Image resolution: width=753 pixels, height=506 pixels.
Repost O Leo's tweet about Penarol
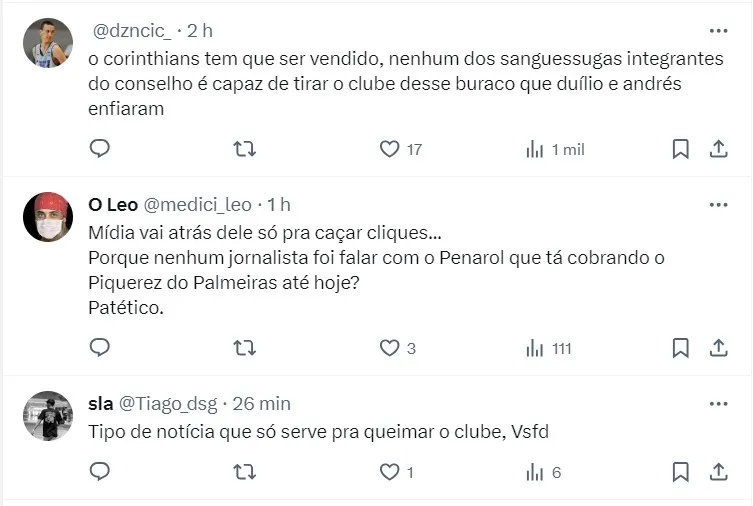244,348
